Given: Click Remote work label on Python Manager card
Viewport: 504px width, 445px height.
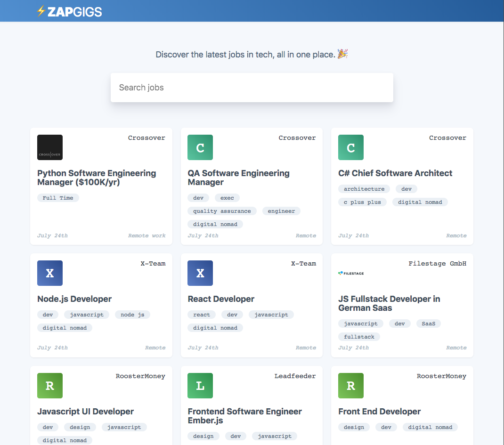Looking at the screenshot, I should click(147, 235).
